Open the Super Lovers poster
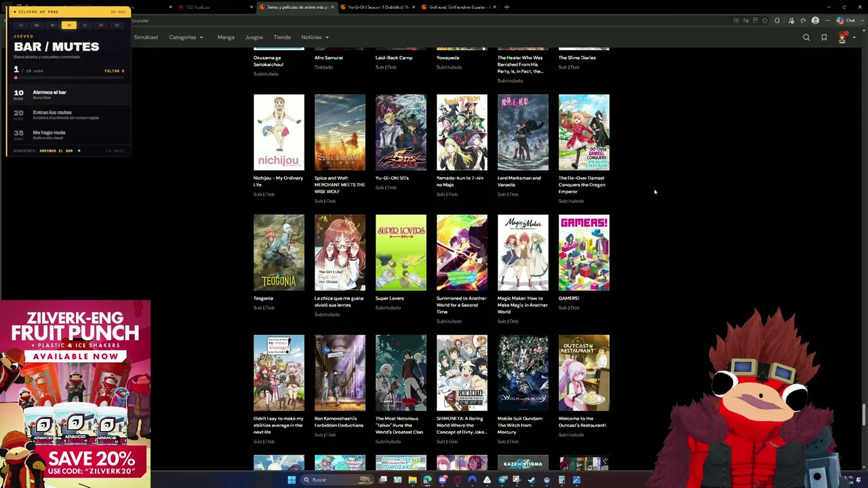The height and width of the screenshot is (488, 868). click(x=401, y=253)
